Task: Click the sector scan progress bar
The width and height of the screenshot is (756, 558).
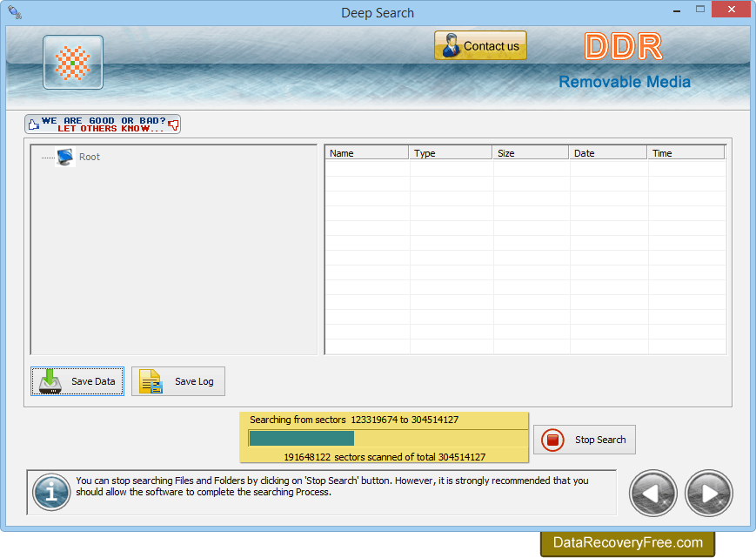Action: [x=388, y=439]
